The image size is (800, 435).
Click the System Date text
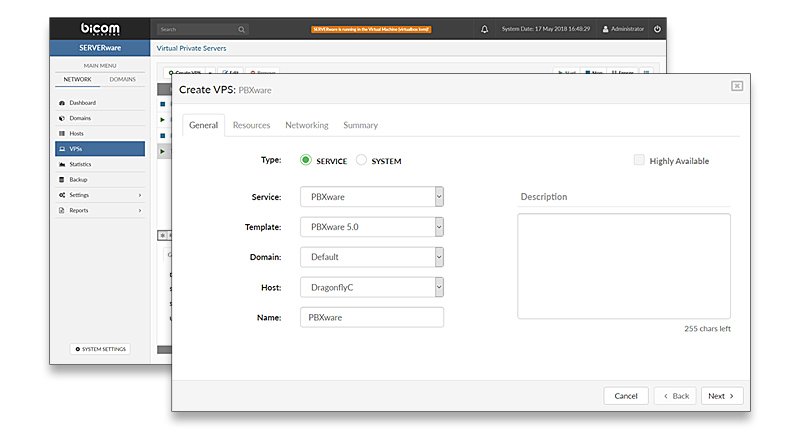[x=545, y=29]
